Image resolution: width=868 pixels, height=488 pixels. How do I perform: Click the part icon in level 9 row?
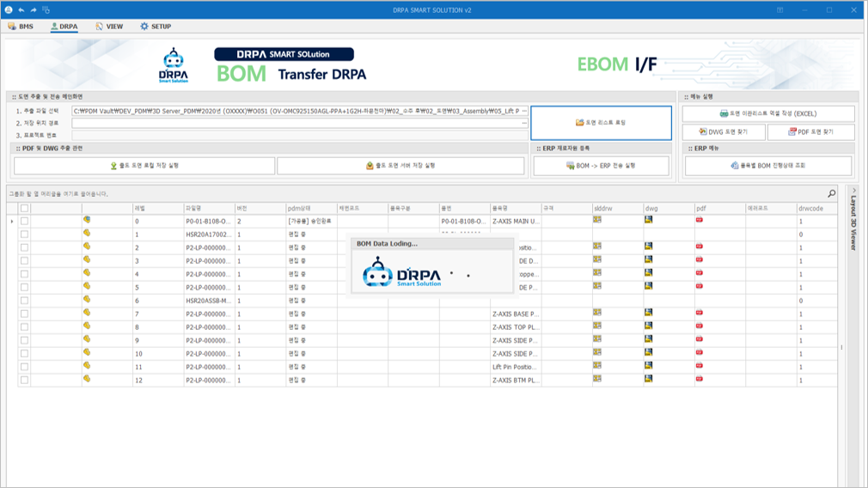click(87, 339)
